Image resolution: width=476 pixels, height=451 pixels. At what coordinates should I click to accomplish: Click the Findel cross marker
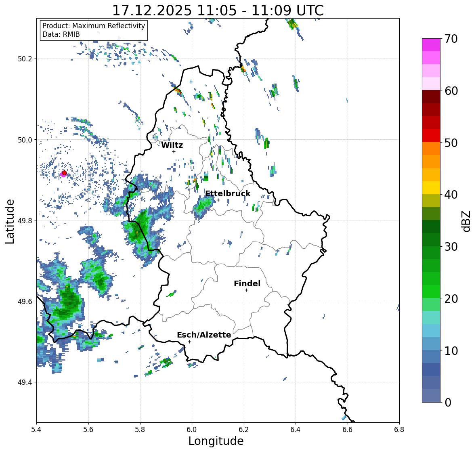coord(246,290)
